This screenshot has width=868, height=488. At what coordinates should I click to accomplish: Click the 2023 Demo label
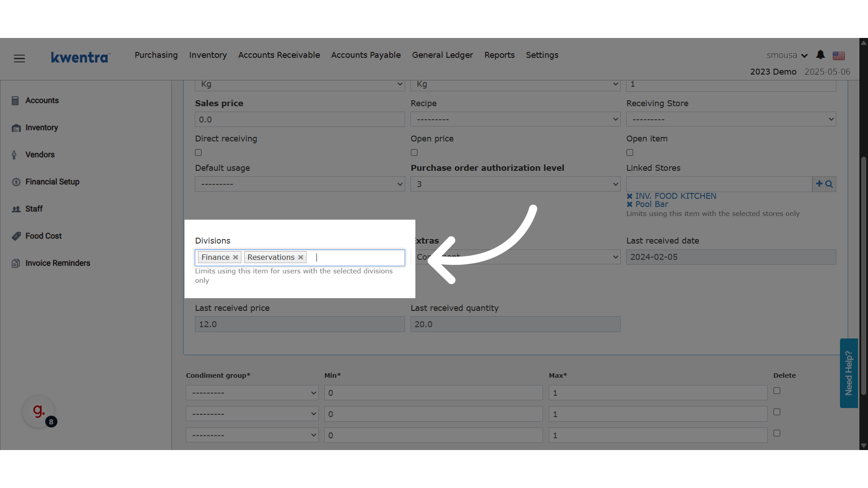pos(773,71)
